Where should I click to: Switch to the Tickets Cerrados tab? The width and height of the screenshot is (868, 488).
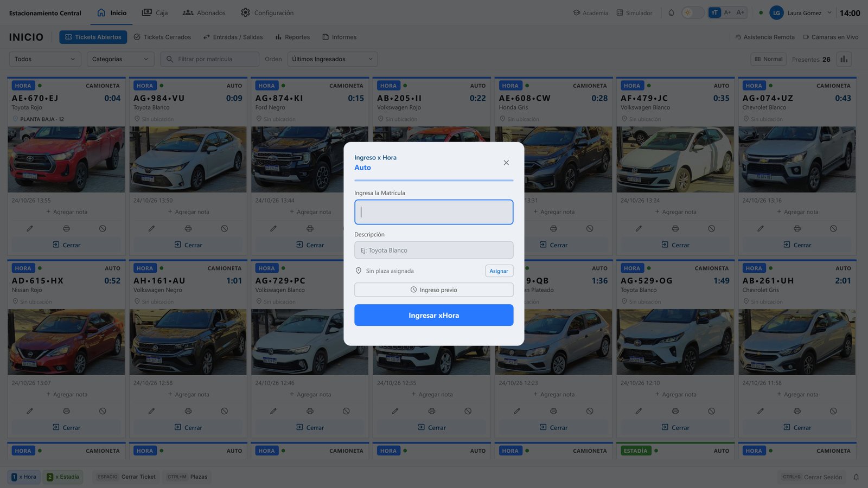tap(162, 37)
